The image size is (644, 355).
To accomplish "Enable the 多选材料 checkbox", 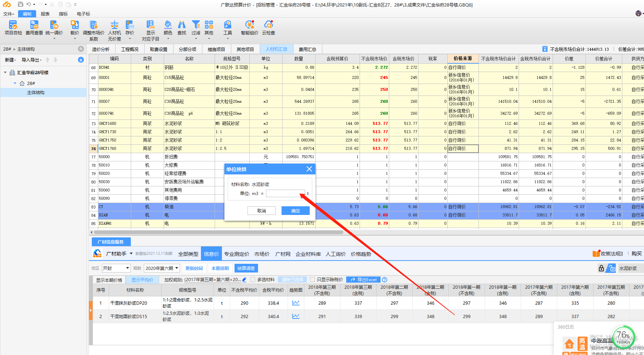I will point(253,280).
